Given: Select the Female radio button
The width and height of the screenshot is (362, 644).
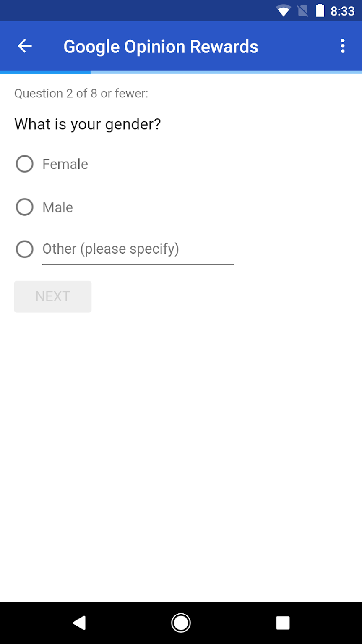Looking at the screenshot, I should 25,164.
